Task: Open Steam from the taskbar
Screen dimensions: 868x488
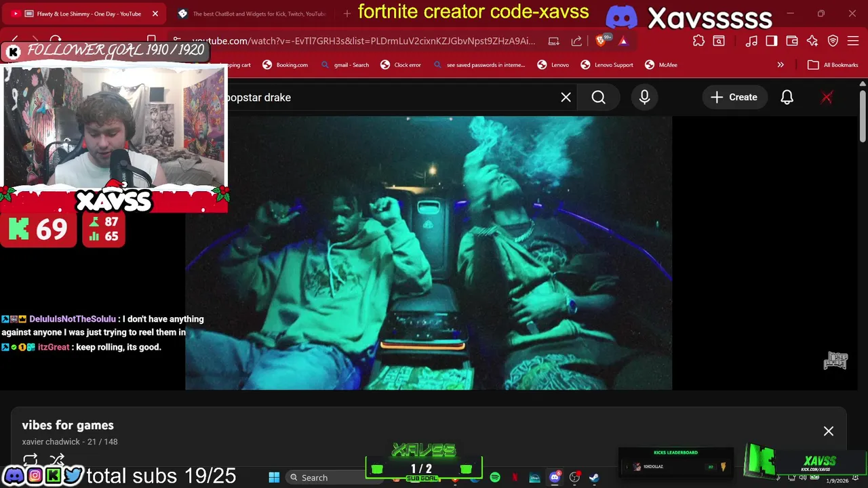Action: click(594, 478)
